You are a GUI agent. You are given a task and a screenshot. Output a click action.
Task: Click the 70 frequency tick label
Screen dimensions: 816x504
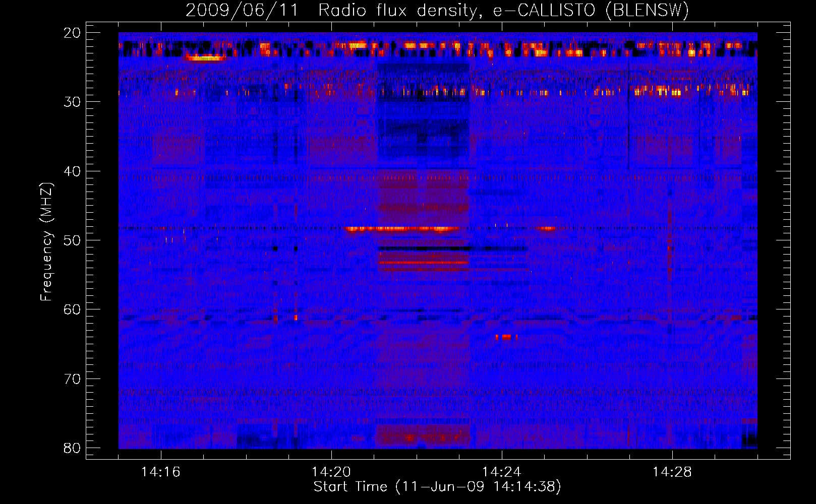pos(72,379)
